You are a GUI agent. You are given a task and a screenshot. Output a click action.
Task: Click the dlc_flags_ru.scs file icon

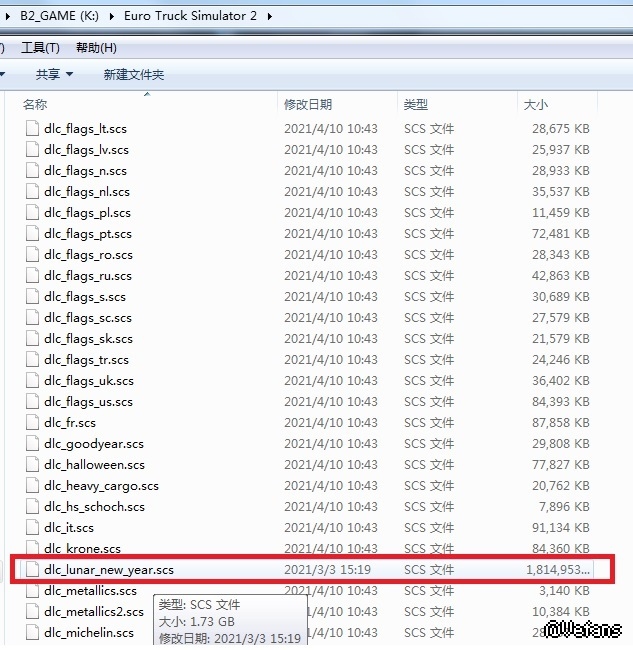pos(32,276)
